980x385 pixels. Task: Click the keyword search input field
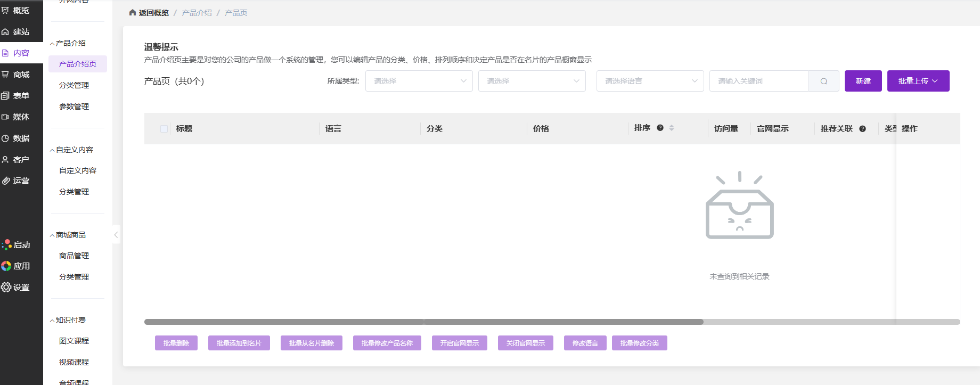point(759,81)
